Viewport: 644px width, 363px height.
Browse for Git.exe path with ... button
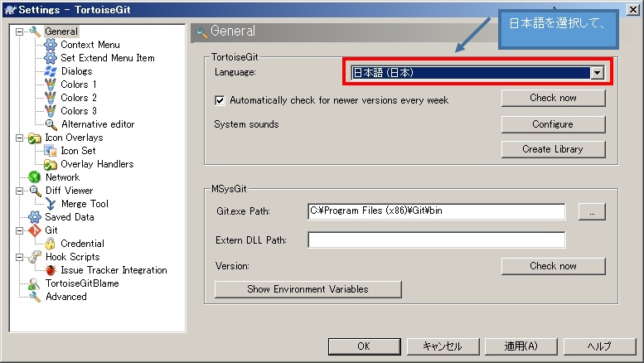point(592,212)
